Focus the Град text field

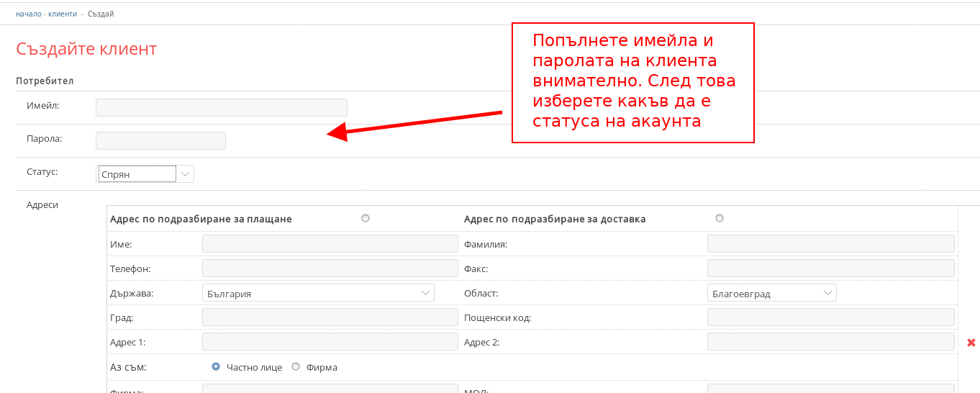click(330, 317)
